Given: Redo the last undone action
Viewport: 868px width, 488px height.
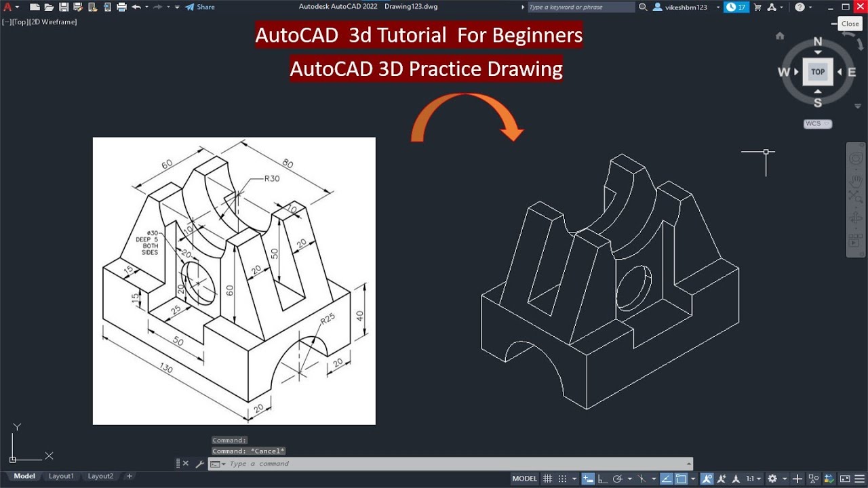Looking at the screenshot, I should 157,7.
